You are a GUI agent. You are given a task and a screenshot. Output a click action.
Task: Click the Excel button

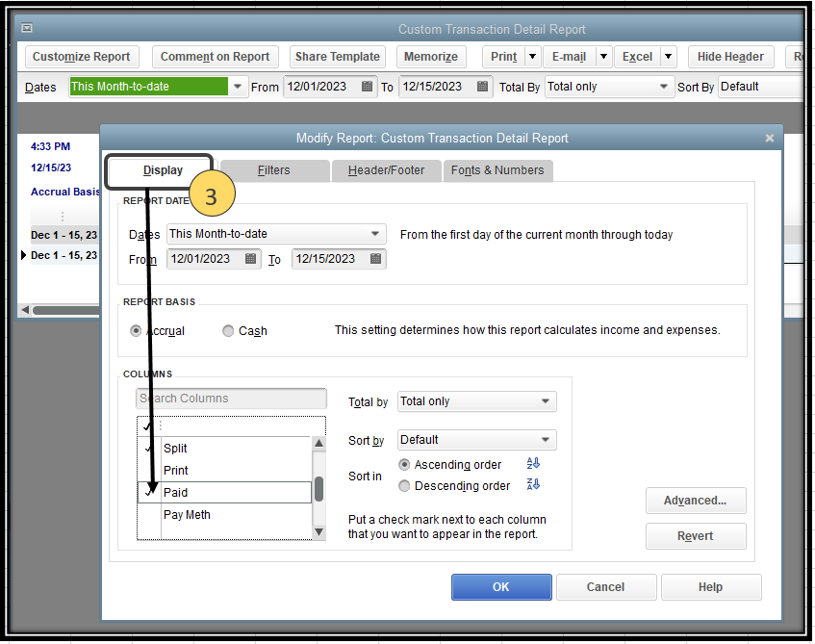click(637, 56)
